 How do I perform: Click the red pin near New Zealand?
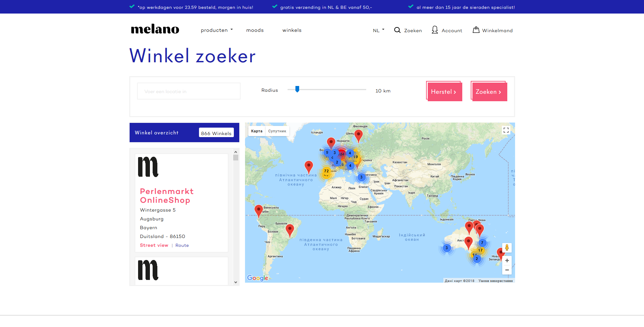[x=500, y=254]
